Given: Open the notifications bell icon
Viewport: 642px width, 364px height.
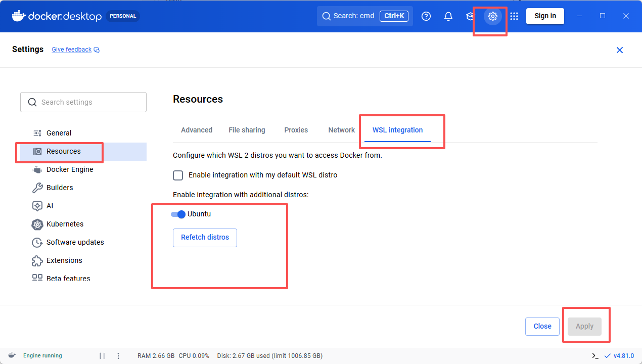Looking at the screenshot, I should tap(448, 16).
